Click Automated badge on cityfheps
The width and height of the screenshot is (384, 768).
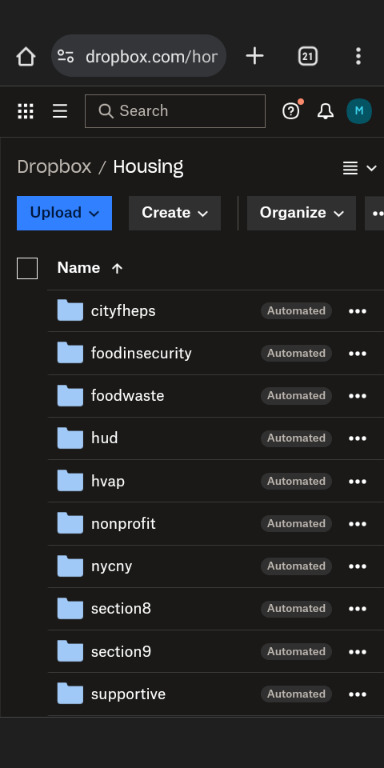point(296,311)
